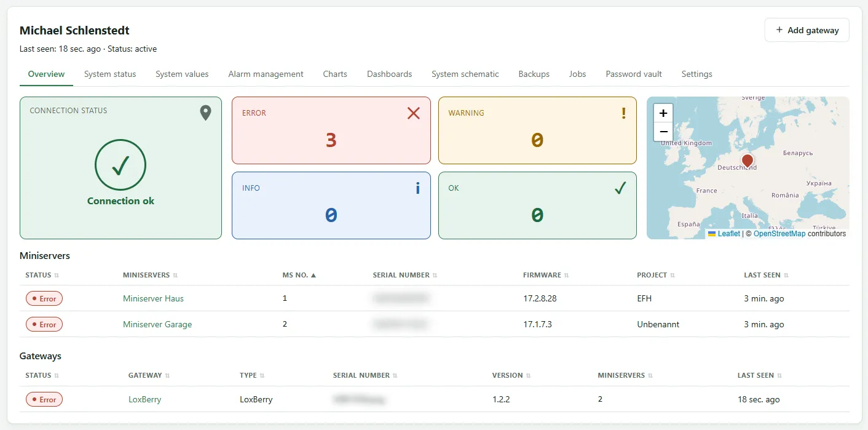Go to Alarm management tab
Screen dimensions: 868x430
(266, 74)
